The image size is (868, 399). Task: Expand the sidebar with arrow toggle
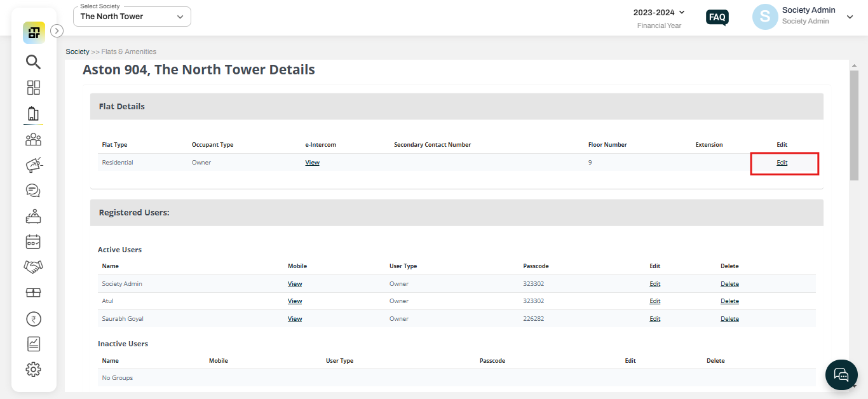57,30
